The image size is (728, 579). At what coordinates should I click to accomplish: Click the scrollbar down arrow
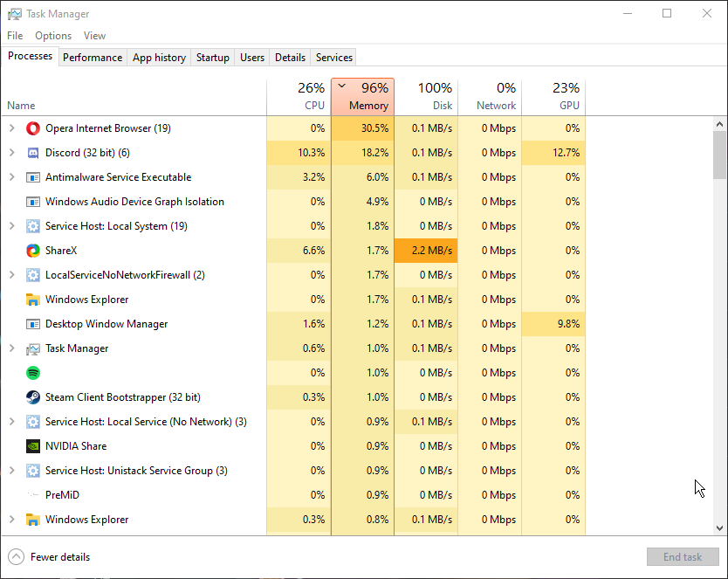719,528
